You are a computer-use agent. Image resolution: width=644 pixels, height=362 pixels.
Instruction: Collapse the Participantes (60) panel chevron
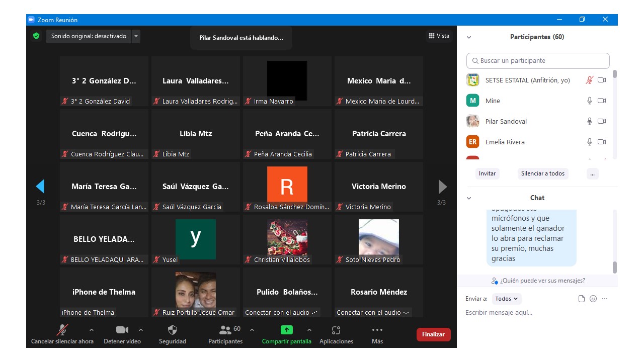469,37
